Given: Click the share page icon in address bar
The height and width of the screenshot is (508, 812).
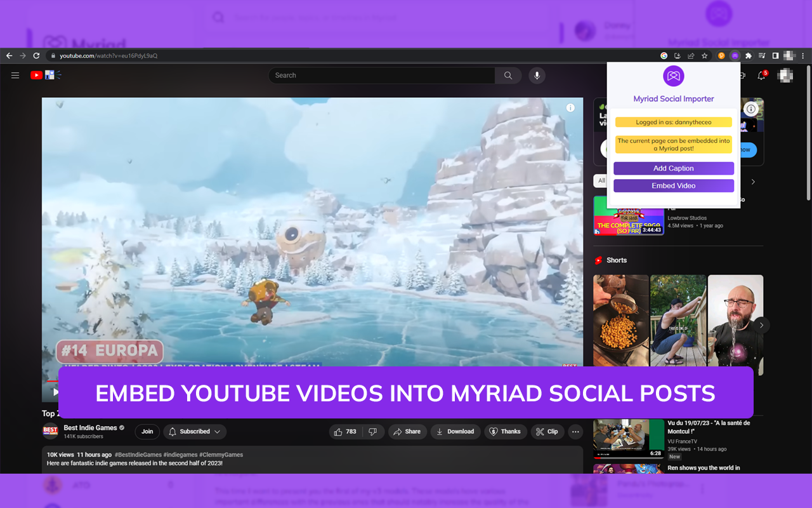Looking at the screenshot, I should tap(691, 56).
